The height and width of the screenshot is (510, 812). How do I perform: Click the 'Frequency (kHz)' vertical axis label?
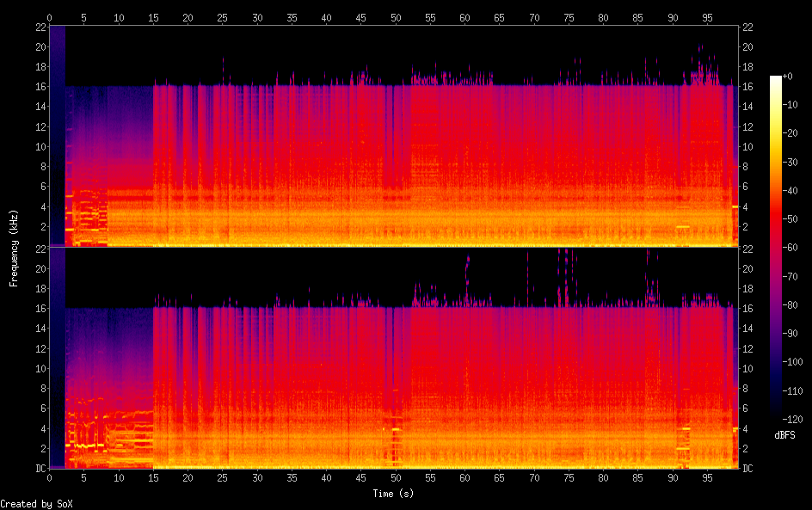(14, 248)
